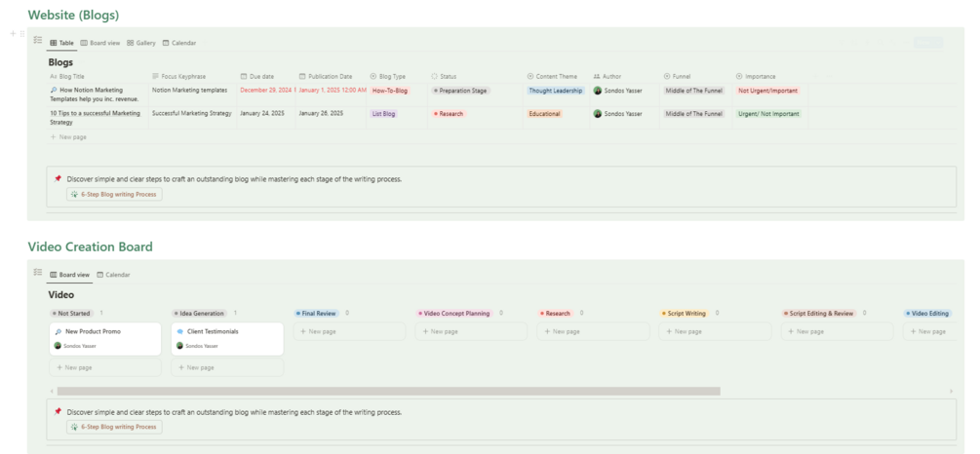Open Calendar tab in Video Creation Board

113,275
